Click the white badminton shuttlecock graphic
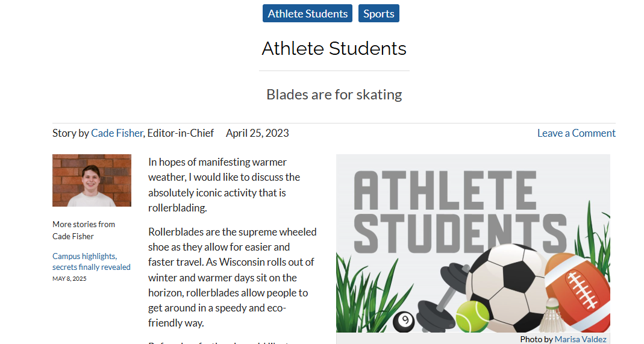644x344 pixels. 552,315
